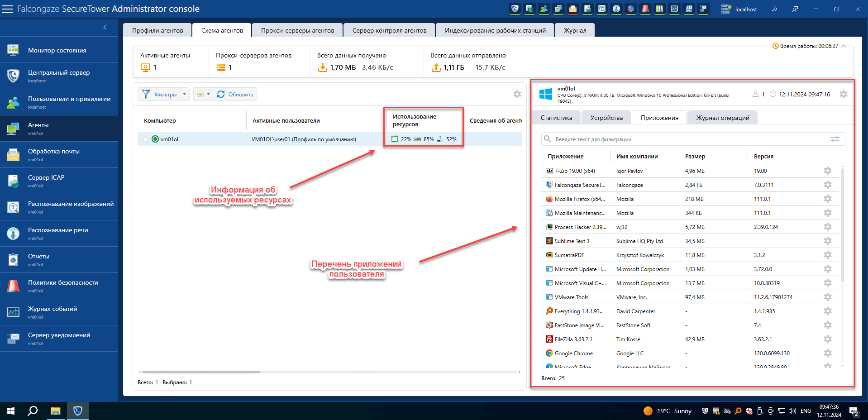868x420 pixels.
Task: Open File Explorer from taskbar
Action: [x=55, y=411]
